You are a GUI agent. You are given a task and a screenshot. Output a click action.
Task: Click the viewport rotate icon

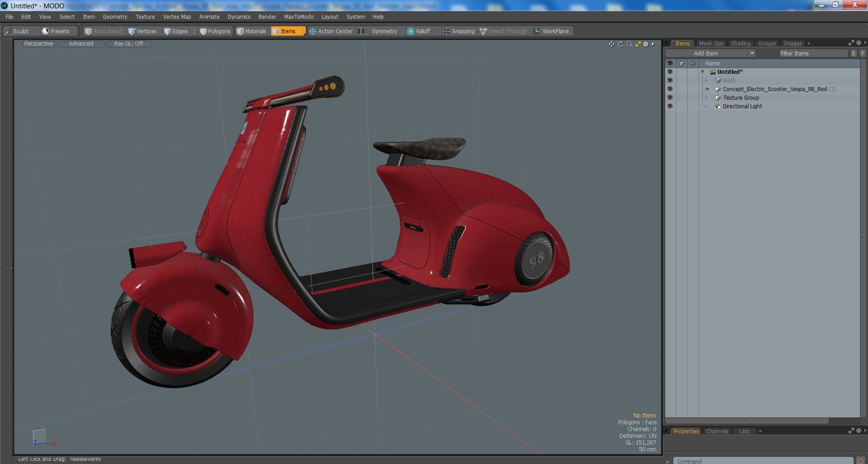click(x=620, y=44)
